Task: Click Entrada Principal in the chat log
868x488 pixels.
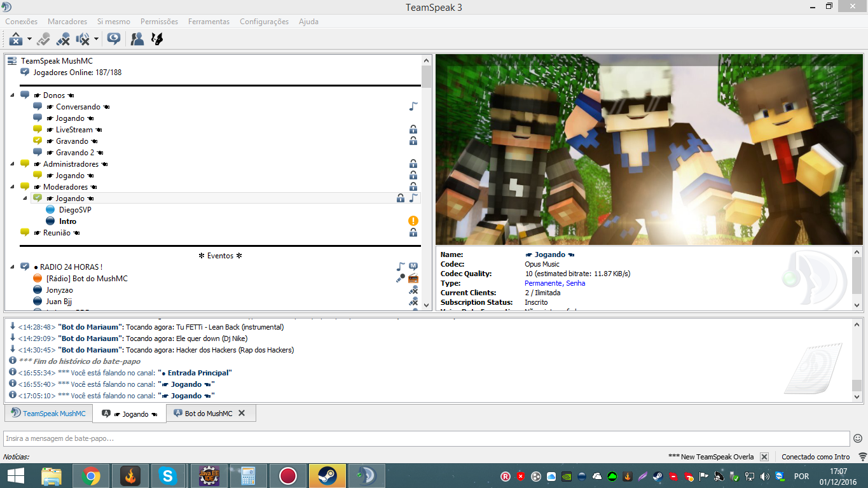Action: point(197,373)
